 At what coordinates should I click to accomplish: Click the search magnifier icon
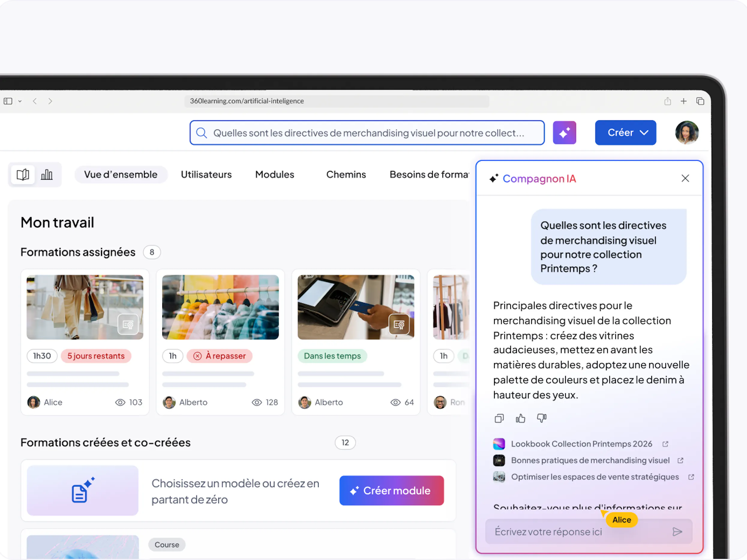point(202,133)
